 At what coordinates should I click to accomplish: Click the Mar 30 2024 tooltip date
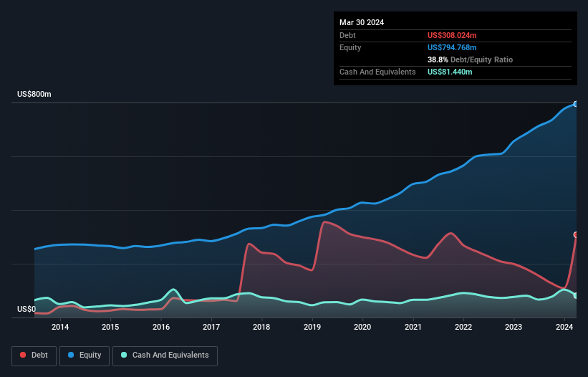[362, 22]
